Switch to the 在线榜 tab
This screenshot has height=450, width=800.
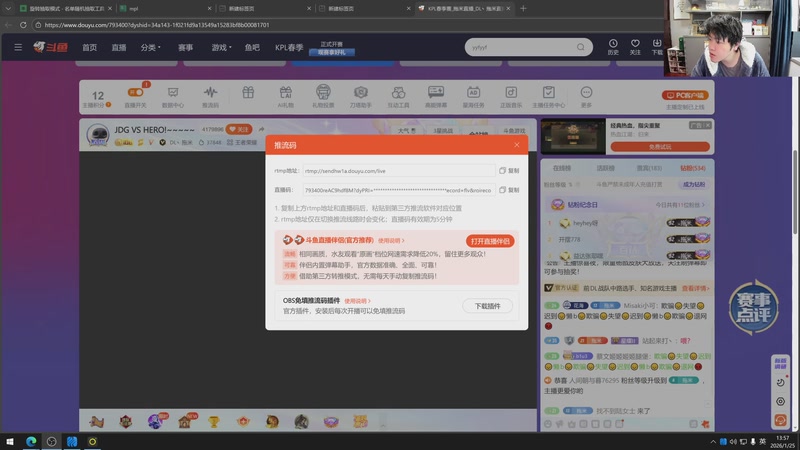tap(562, 168)
